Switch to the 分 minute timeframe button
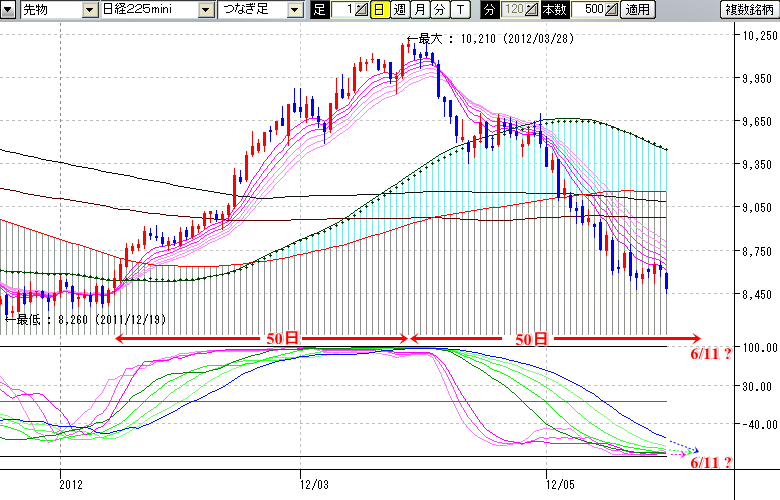Viewport: 780px width, 500px height. click(440, 9)
